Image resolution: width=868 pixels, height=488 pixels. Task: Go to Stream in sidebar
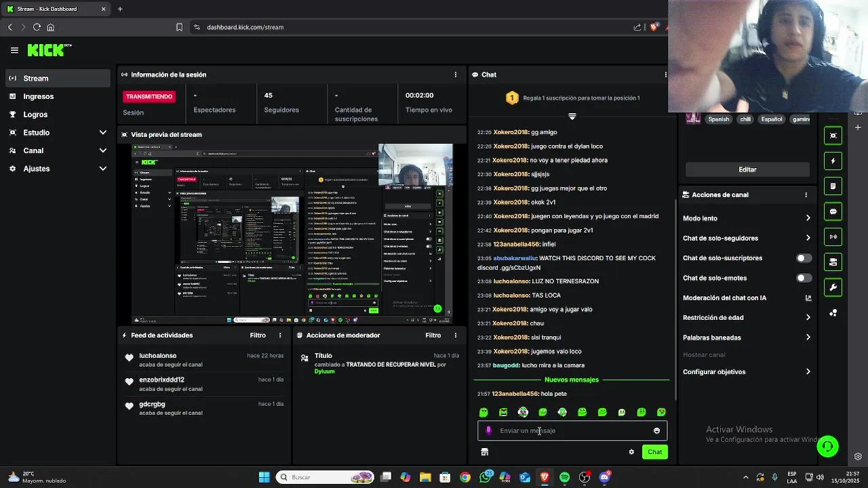(x=58, y=78)
